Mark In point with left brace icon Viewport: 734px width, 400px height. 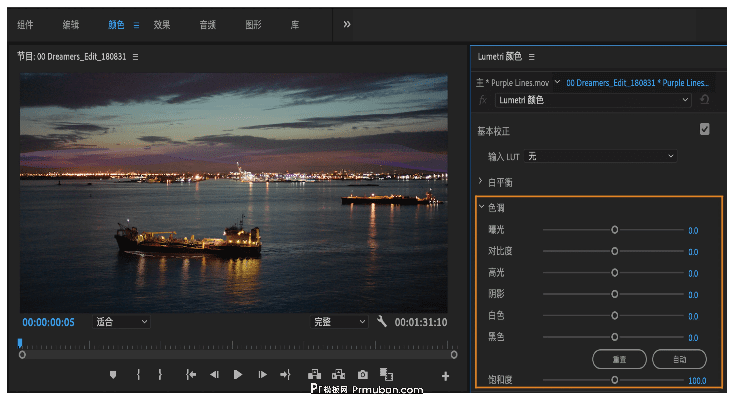pos(138,375)
